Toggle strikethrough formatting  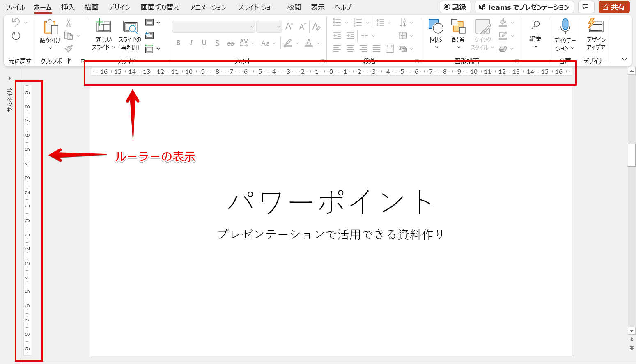[231, 43]
